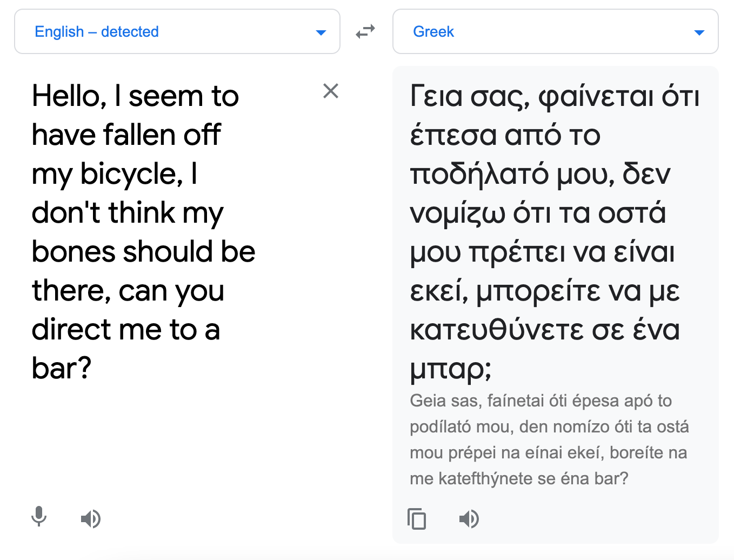Viewport: 734px width, 560px height.
Task: Click the word "bones" in English text
Action: coord(73,252)
